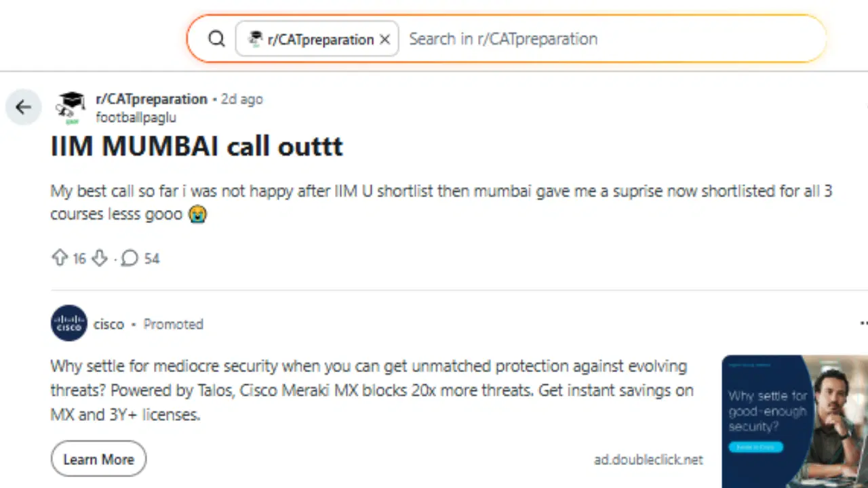Open the IIM MUMBAI call outtt post title

click(197, 146)
